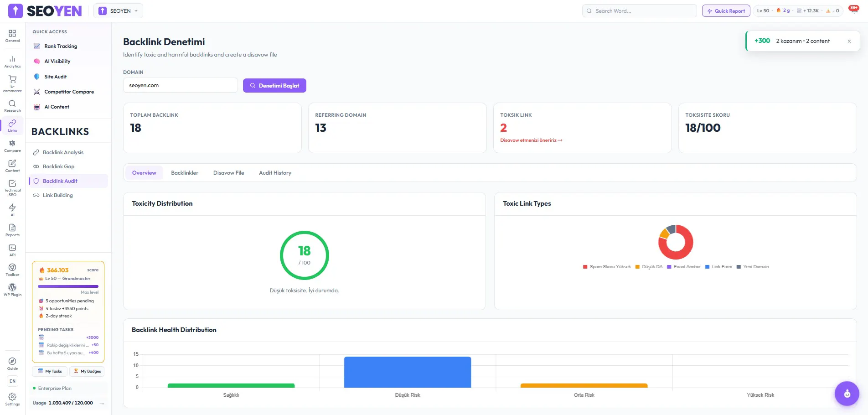
Task: Open the Reports document icon
Action: tap(12, 230)
